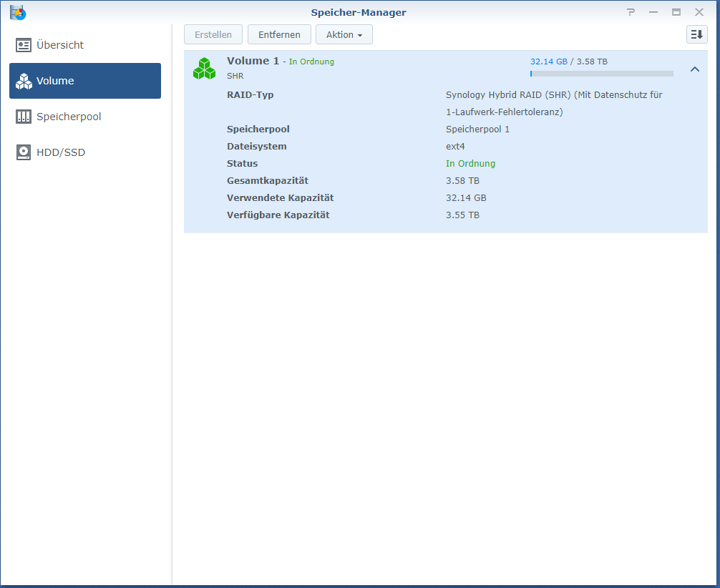Open the help question mark icon
The width and height of the screenshot is (720, 588).
631,12
